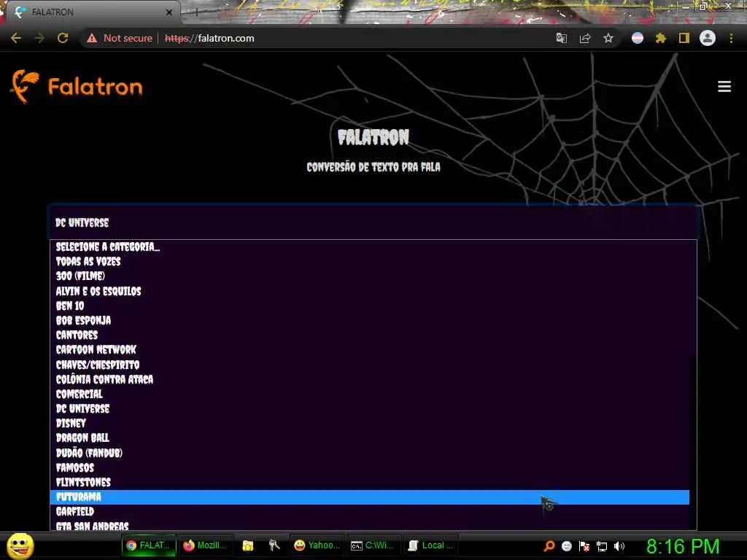Click the Falatron parrot logo
Screen dimensions: 747x560
(24, 86)
